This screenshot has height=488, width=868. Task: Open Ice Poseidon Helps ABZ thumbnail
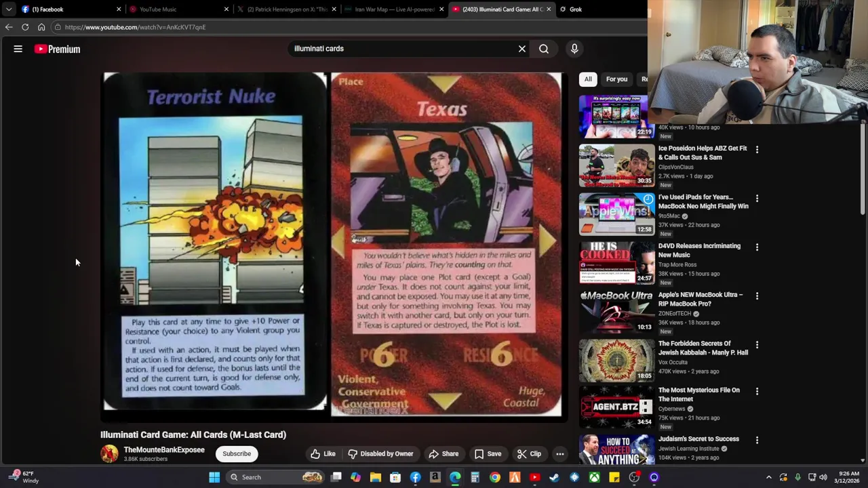pyautogui.click(x=616, y=165)
